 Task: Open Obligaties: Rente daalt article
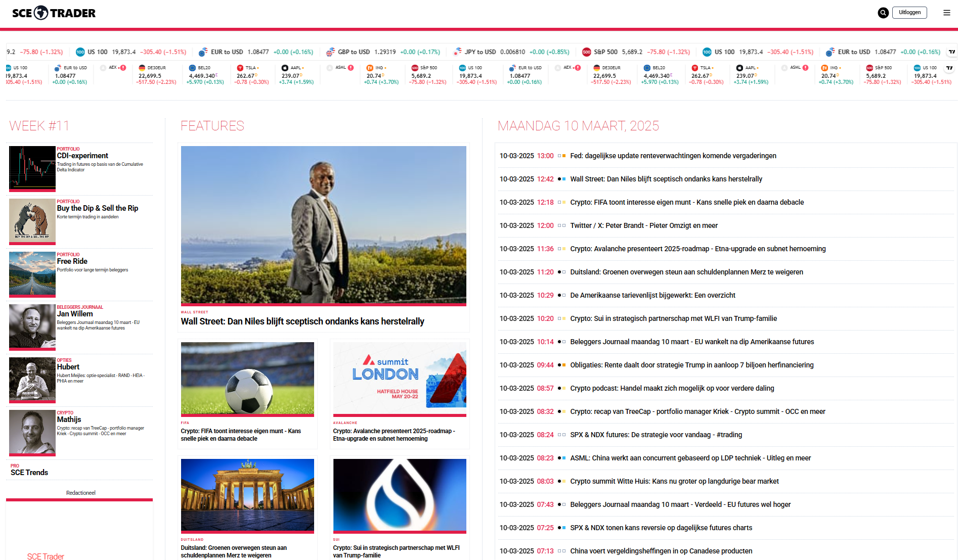(692, 365)
